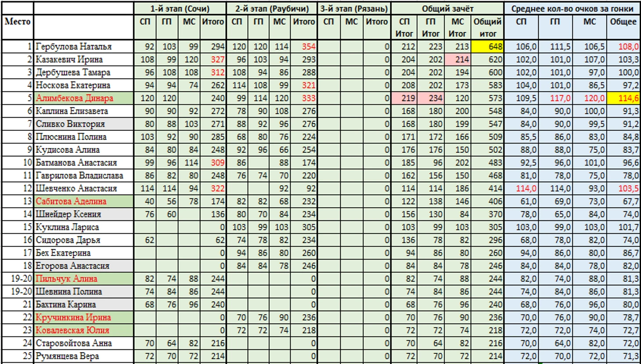Screen dimensions: 641x364
Task: Click the yellow 648 total for Гербулова Наталья
Action: click(487, 47)
